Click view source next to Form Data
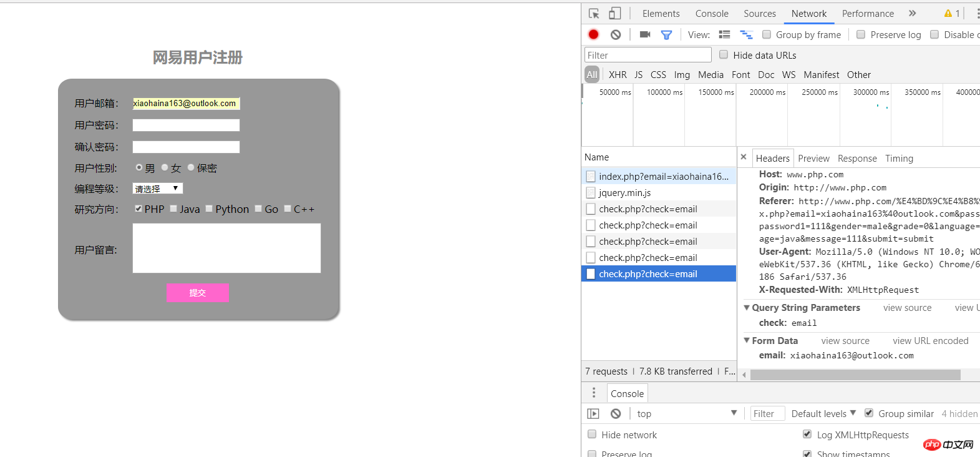Viewport: 980px width, 457px height. pyautogui.click(x=845, y=341)
